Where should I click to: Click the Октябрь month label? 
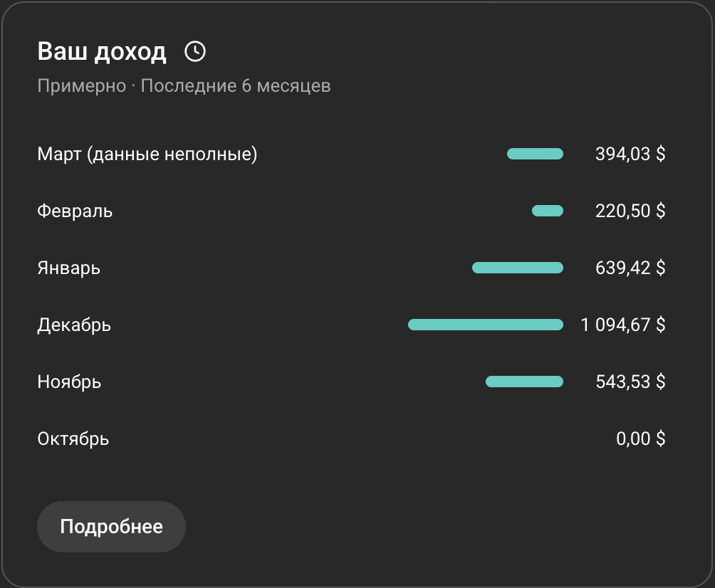73,439
